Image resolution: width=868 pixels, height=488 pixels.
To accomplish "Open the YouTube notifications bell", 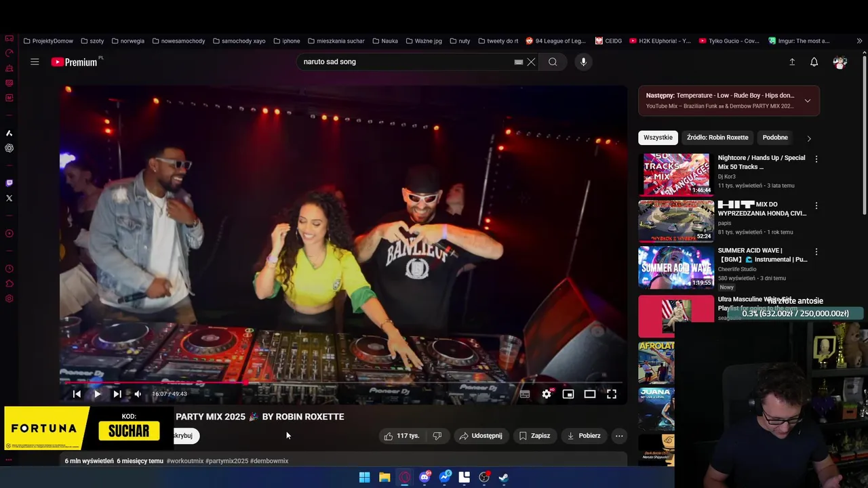I will pyautogui.click(x=814, y=62).
